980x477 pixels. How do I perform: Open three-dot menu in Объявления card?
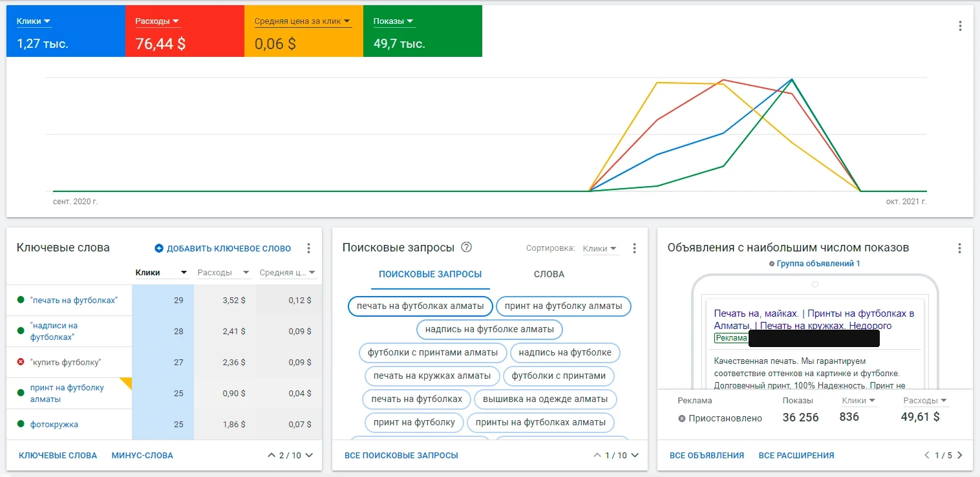pos(960,248)
